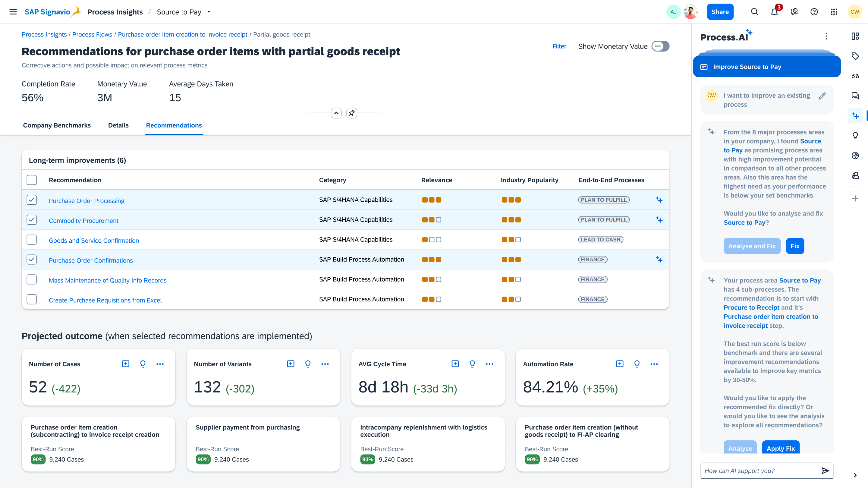Open the people icon in side rail
Image resolution: width=868 pixels, height=488 pixels.
[x=855, y=175]
